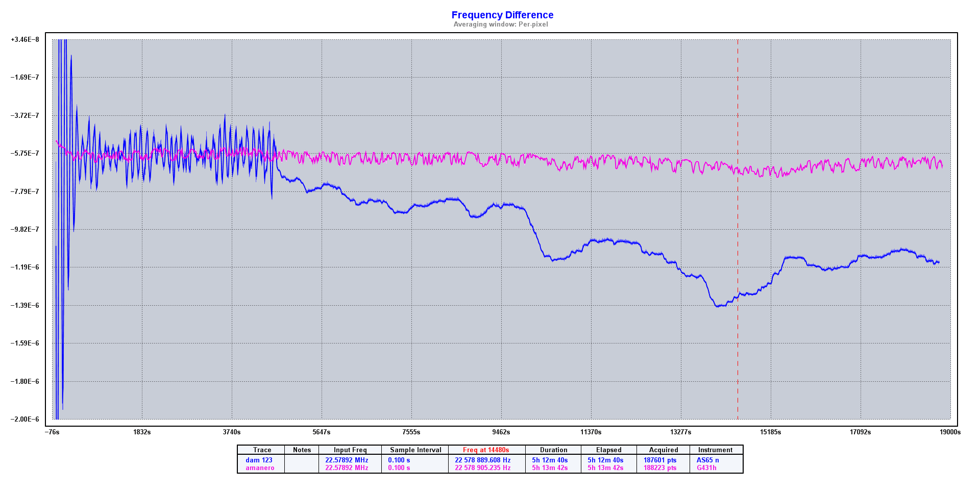Click the -1.19E-6 y-axis label
Screen dimensions: 980x491
point(25,267)
